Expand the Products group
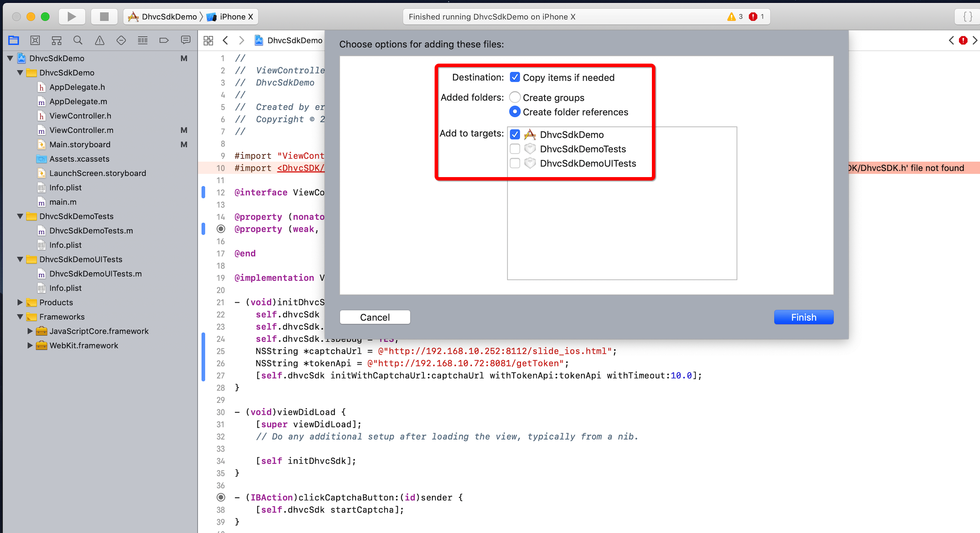The width and height of the screenshot is (980, 533). click(20, 302)
